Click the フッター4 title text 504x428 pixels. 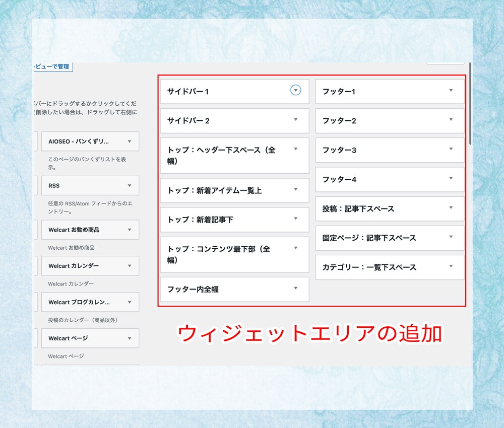point(339,179)
